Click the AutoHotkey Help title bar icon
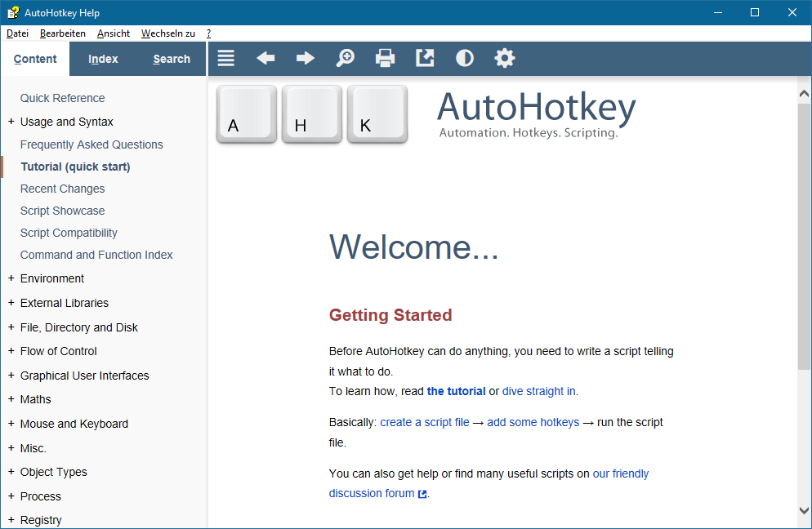812x529 pixels. [x=13, y=12]
